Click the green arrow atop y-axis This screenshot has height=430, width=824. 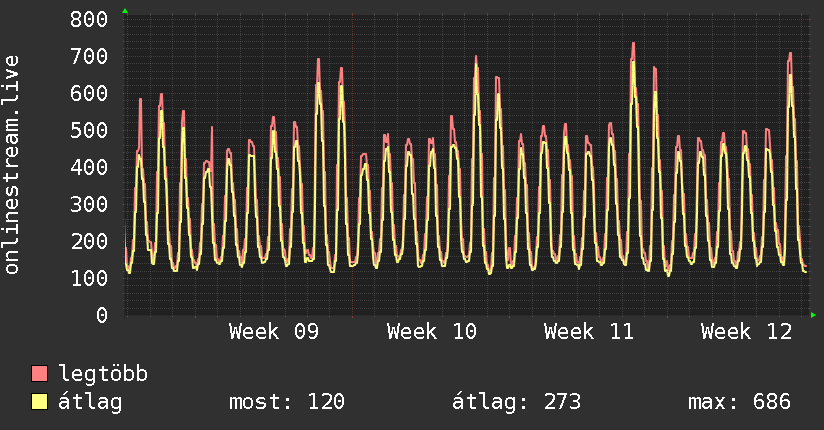[125, 11]
